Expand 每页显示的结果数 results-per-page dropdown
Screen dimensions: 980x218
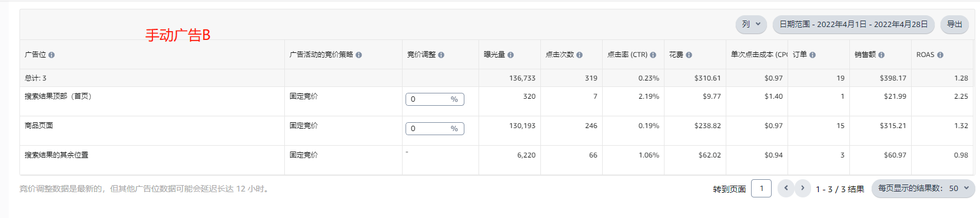coord(923,189)
